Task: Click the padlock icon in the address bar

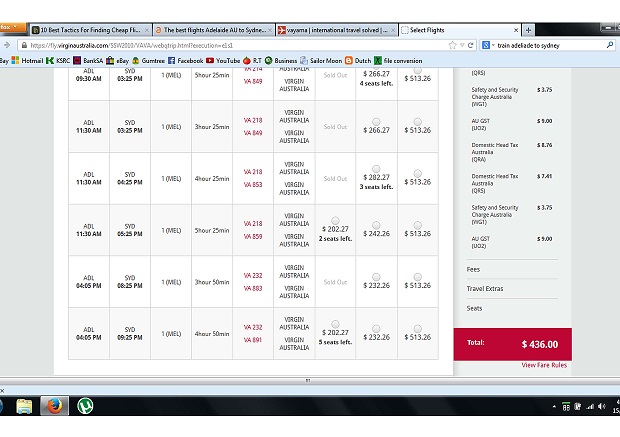Action: coord(24,45)
